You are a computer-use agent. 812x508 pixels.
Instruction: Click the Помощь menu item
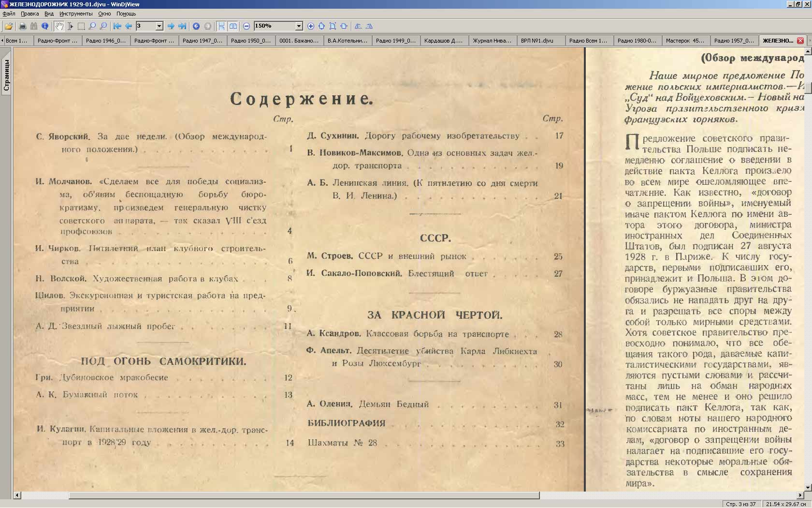click(126, 14)
